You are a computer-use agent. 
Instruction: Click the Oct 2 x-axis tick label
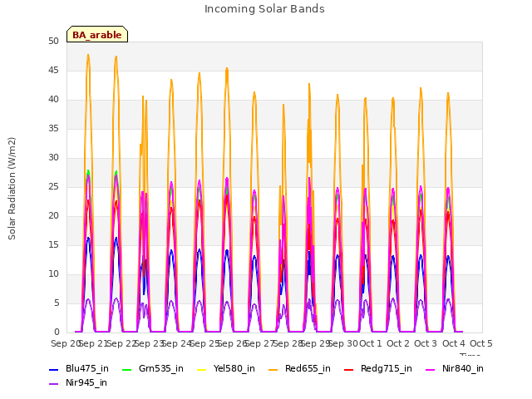pyautogui.click(x=398, y=343)
